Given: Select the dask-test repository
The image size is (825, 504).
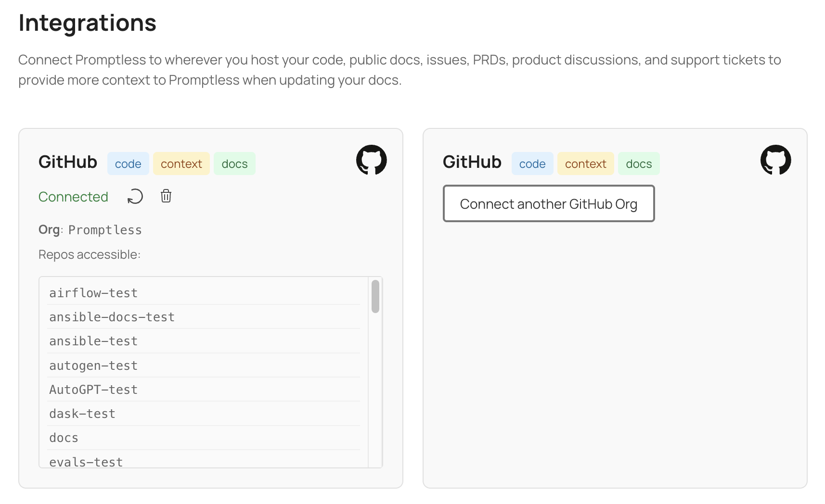Looking at the screenshot, I should (82, 413).
